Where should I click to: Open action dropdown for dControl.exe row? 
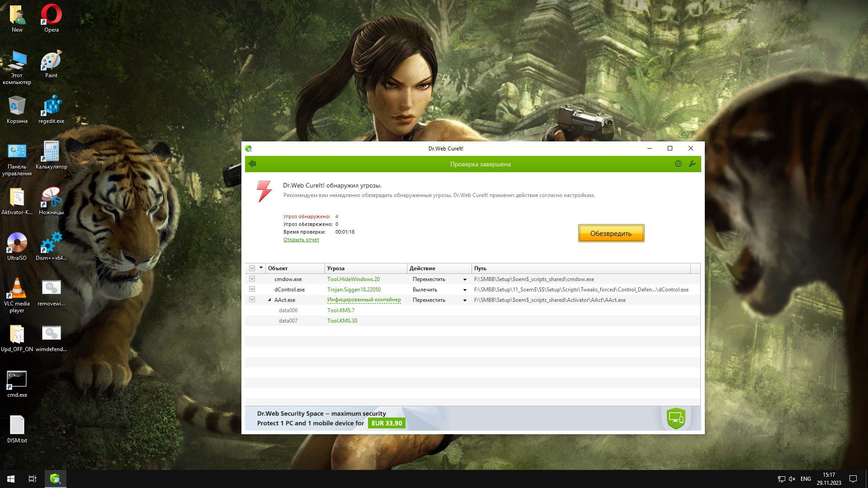point(465,290)
